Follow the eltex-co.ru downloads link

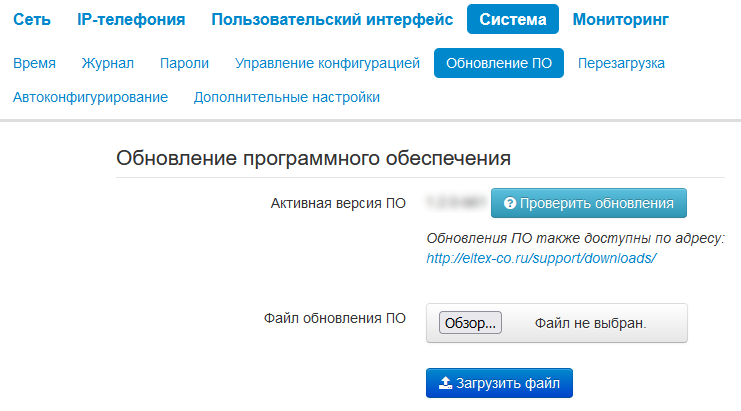pyautogui.click(x=541, y=257)
